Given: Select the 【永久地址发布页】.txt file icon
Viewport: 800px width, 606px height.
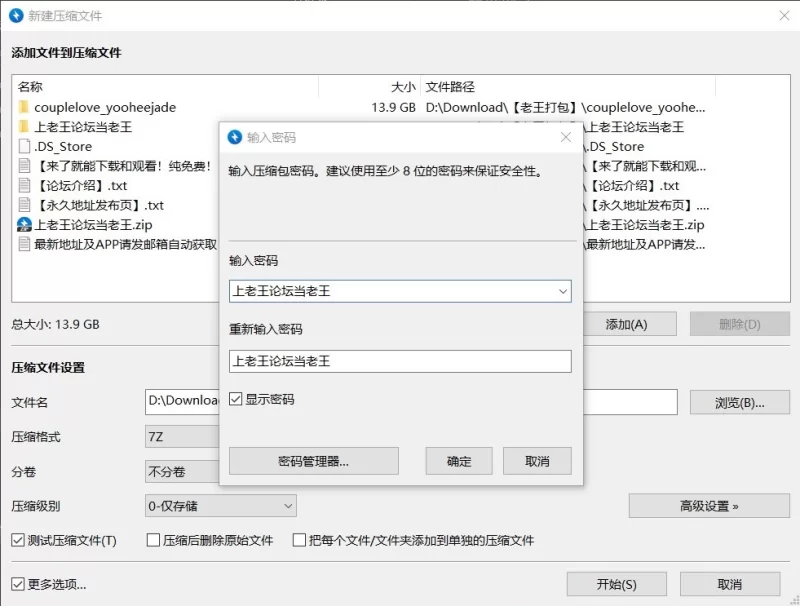Looking at the screenshot, I should [23, 205].
